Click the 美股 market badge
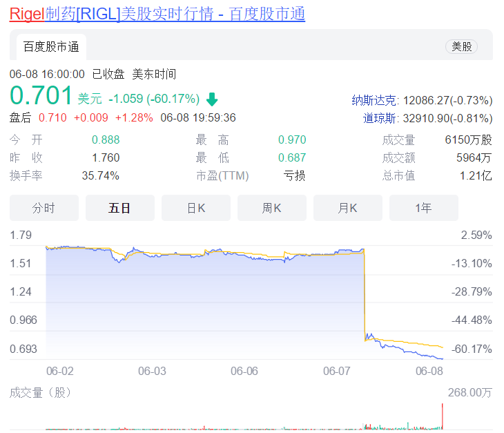504x433 pixels. tap(461, 47)
